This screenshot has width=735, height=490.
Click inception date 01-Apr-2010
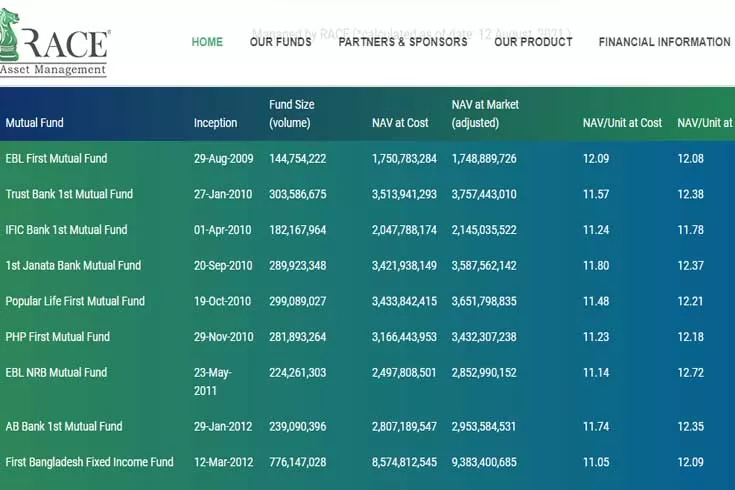pos(223,230)
